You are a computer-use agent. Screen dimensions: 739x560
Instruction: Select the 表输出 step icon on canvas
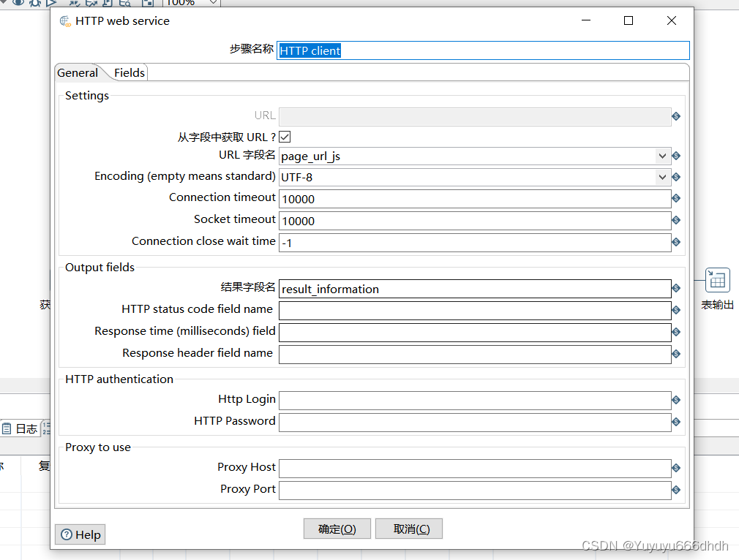click(716, 280)
